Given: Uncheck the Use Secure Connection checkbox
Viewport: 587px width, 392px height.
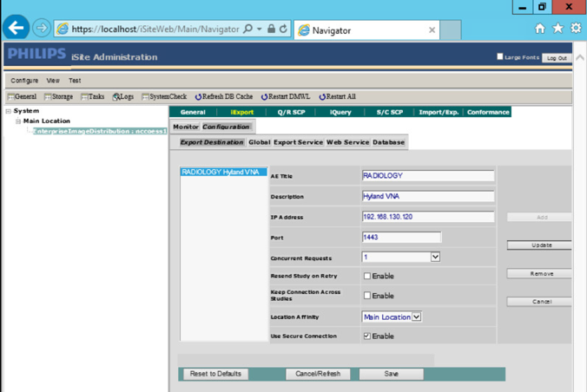Looking at the screenshot, I should click(x=367, y=336).
